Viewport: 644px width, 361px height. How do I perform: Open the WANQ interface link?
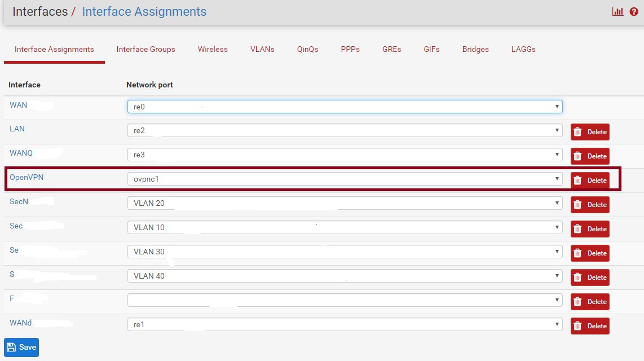pos(21,153)
